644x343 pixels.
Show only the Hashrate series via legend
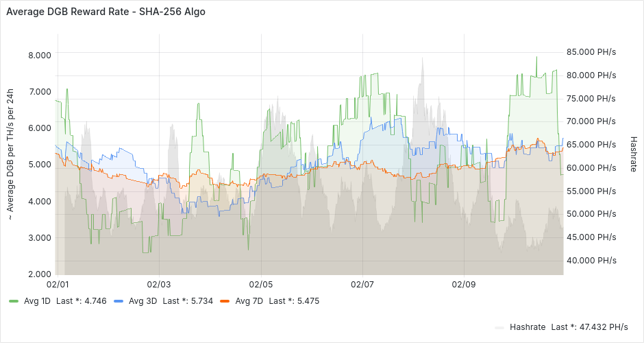click(x=528, y=327)
